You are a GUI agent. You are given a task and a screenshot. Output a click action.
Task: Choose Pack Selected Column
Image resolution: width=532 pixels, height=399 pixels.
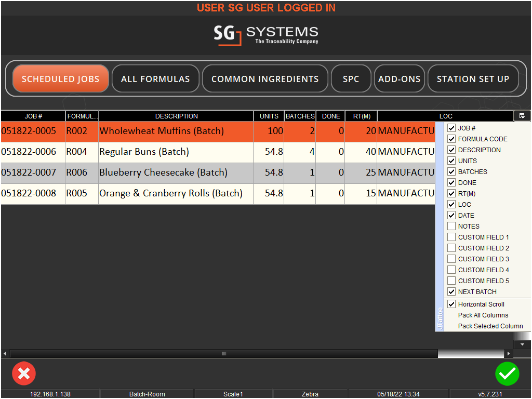coord(490,326)
